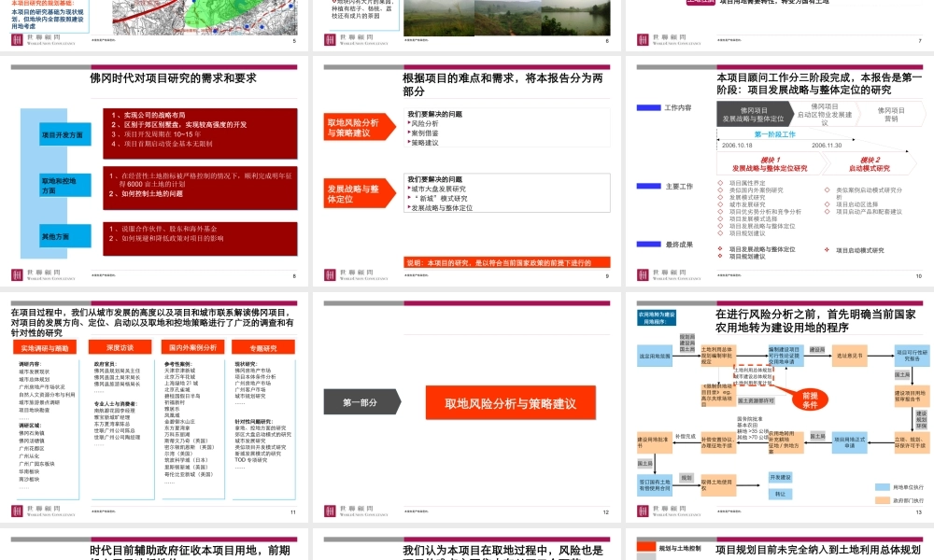Click the 工作内容 label on slide 10
Screen dimensions: 934x560
678,107
